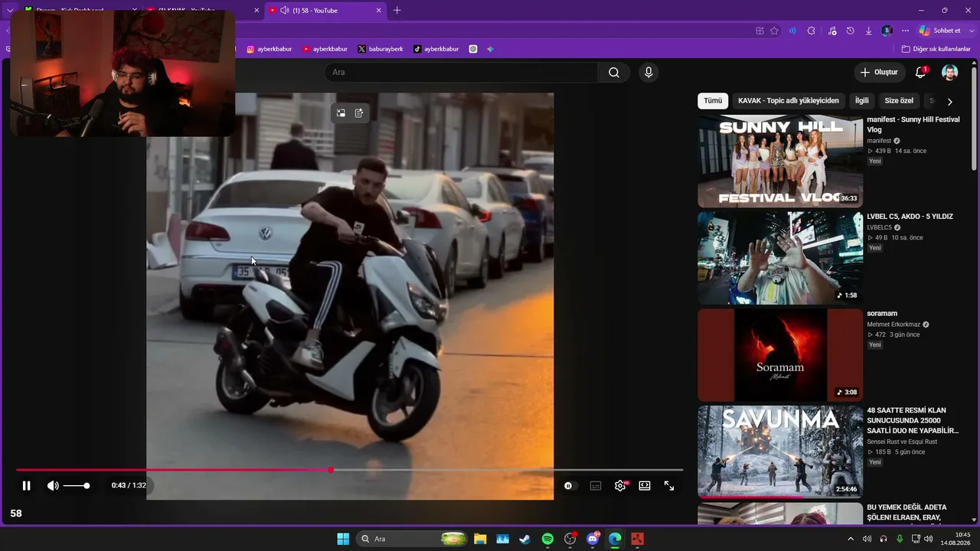Screen dimensions: 980x551
Task: Add this page to favorites star
Action: (x=774, y=31)
